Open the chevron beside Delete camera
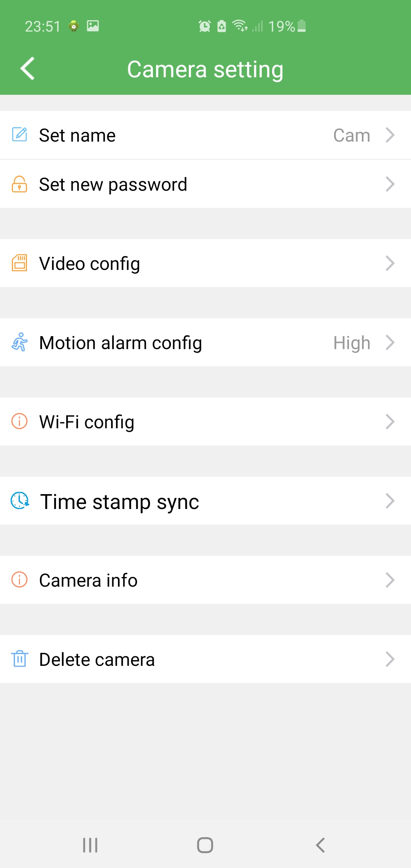 (390, 659)
